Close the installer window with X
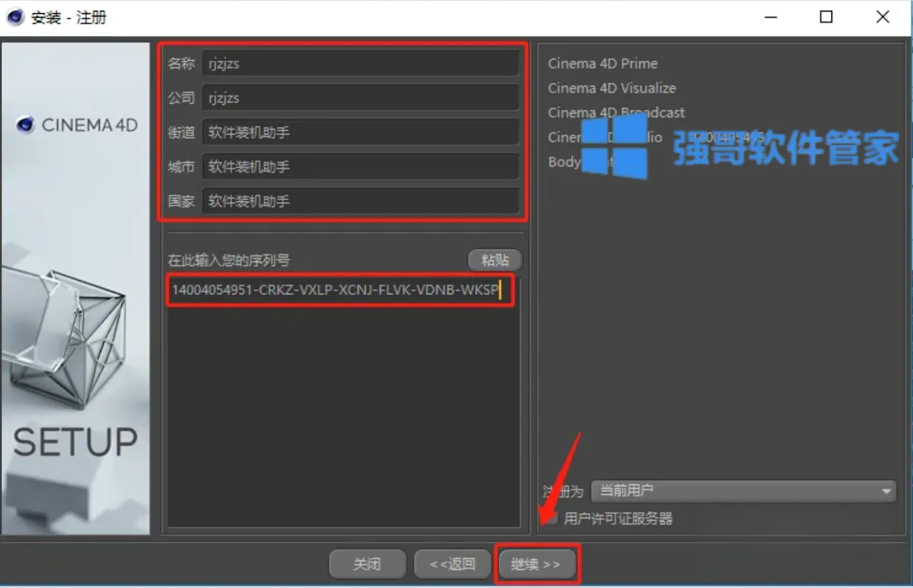The image size is (913, 588). tap(883, 17)
